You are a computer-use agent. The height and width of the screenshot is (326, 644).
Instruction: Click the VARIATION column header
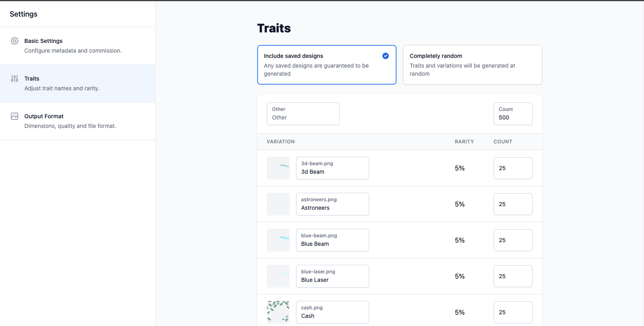[281, 142]
